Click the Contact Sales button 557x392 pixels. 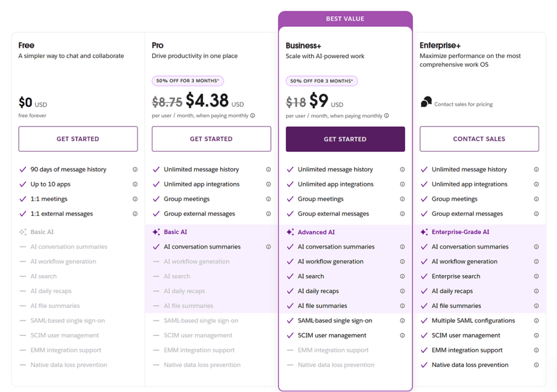[x=479, y=139]
